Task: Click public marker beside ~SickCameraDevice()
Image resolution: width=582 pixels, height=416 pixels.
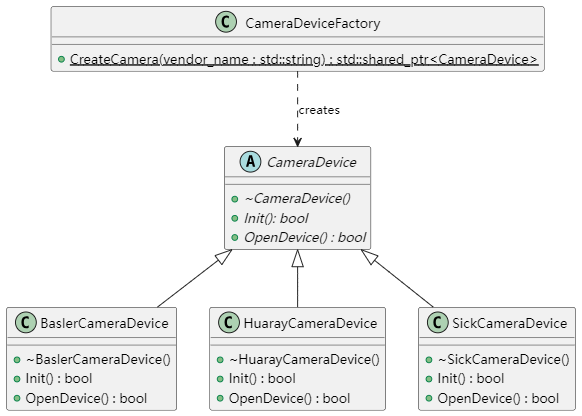Action: tap(429, 360)
